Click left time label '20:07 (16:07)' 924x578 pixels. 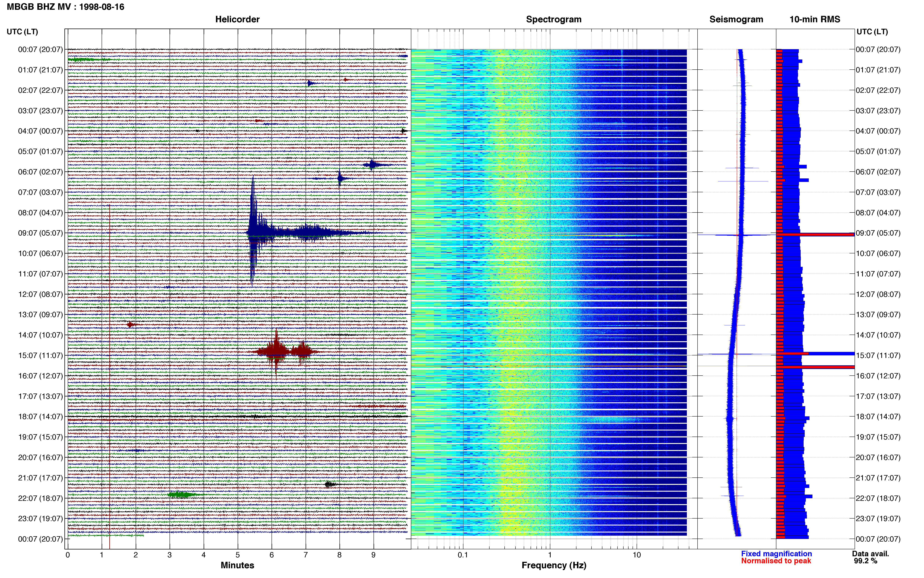pyautogui.click(x=41, y=458)
